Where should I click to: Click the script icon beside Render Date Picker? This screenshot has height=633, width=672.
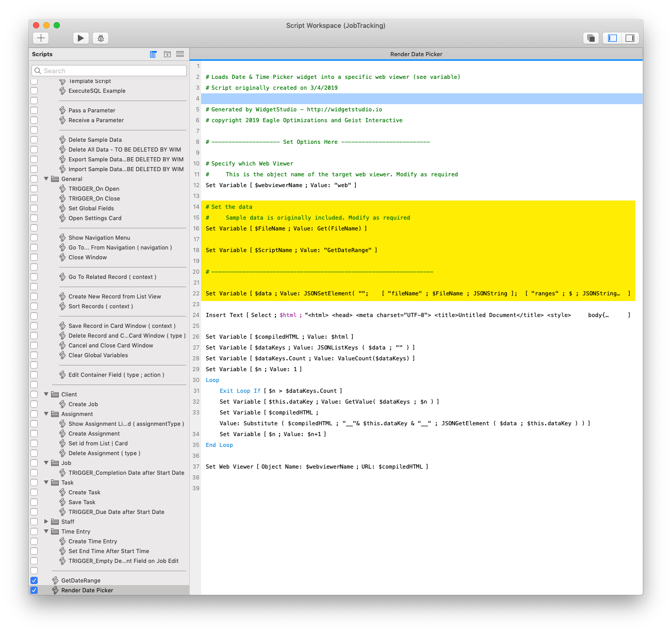point(55,590)
